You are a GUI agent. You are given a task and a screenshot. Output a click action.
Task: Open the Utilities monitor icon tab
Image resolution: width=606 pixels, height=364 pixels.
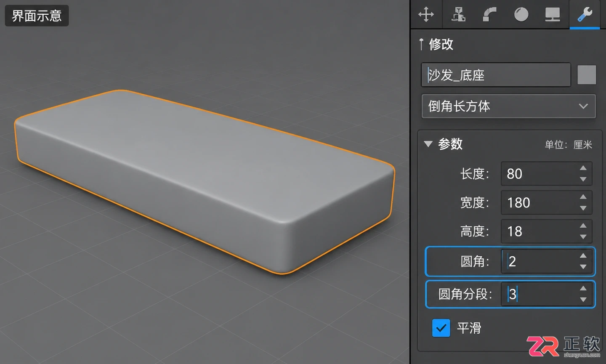pos(553,14)
